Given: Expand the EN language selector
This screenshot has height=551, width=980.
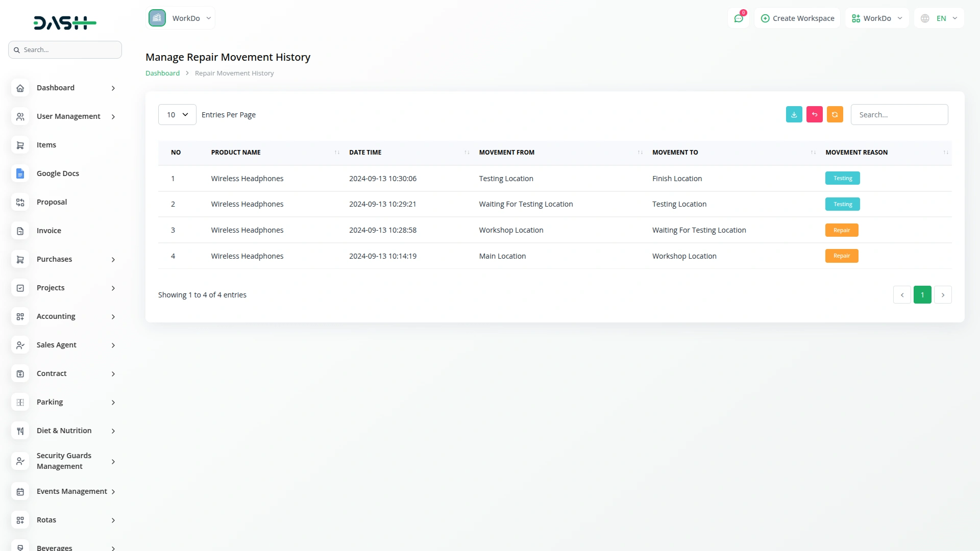Looking at the screenshot, I should coord(939,18).
